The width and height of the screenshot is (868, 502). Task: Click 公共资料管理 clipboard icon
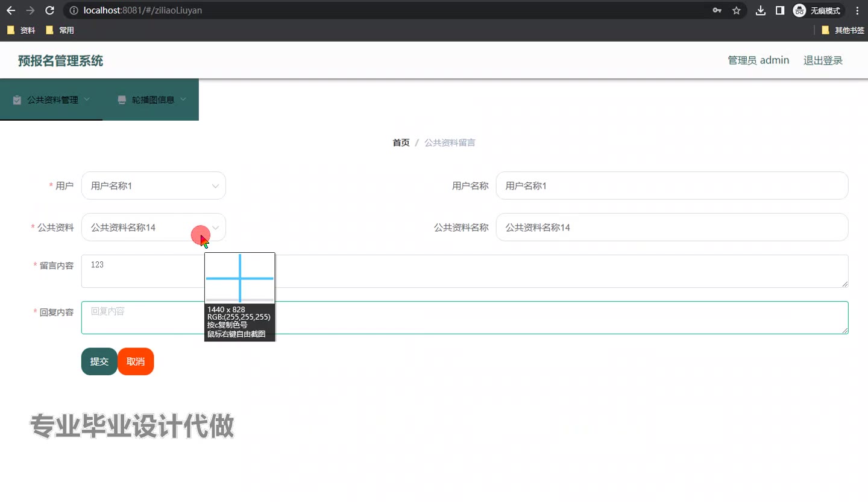tap(17, 100)
